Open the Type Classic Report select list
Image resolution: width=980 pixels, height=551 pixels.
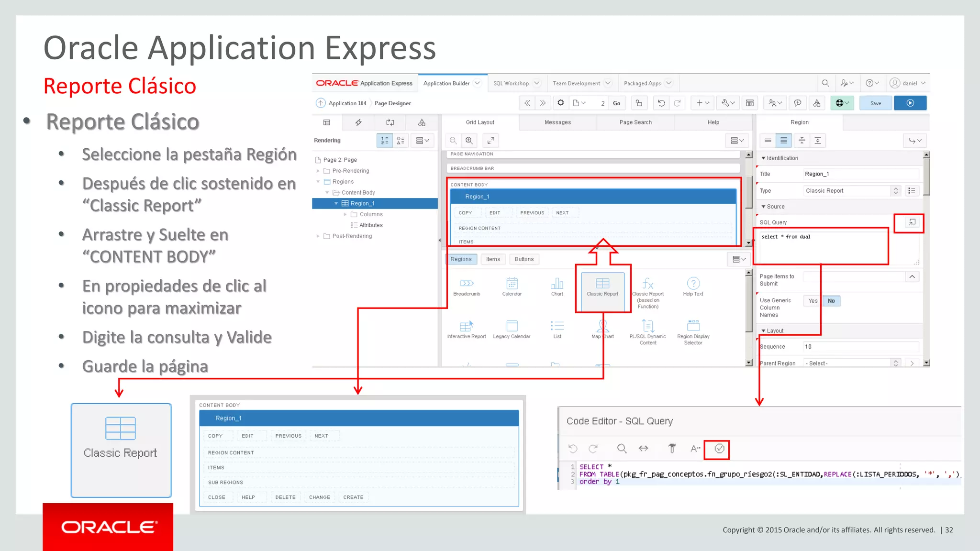[x=852, y=191]
